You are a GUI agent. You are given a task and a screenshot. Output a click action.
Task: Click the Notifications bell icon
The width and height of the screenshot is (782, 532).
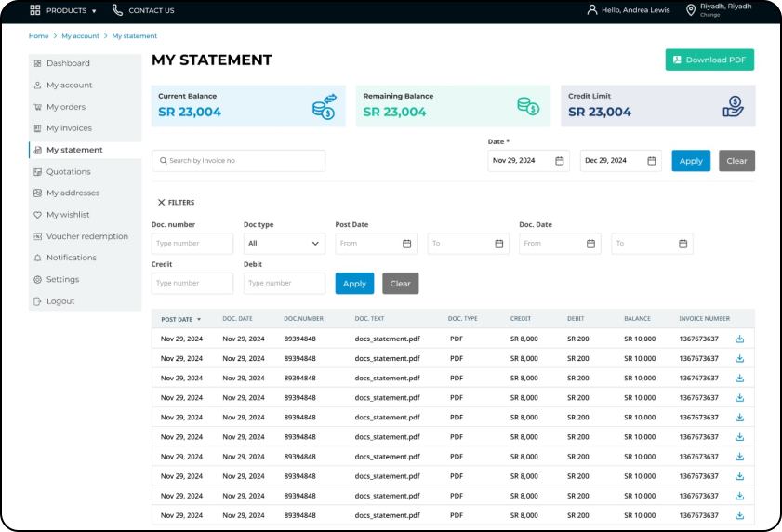(x=37, y=258)
